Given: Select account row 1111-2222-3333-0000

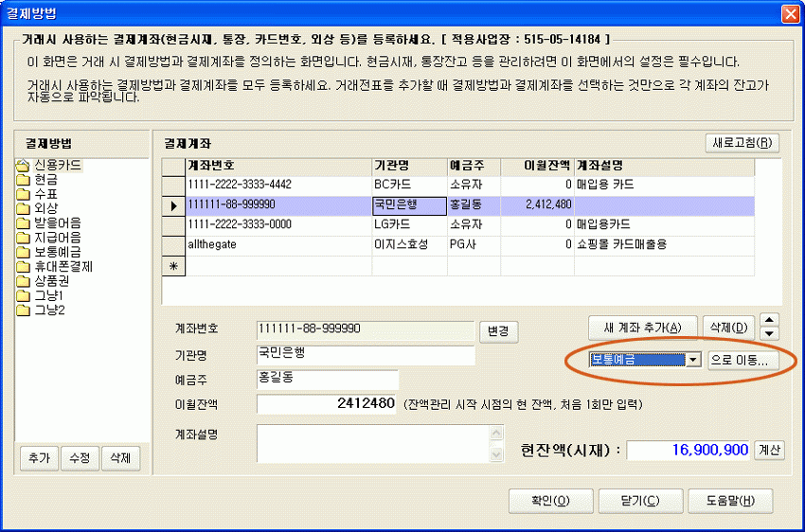Looking at the screenshot, I should (x=458, y=225).
